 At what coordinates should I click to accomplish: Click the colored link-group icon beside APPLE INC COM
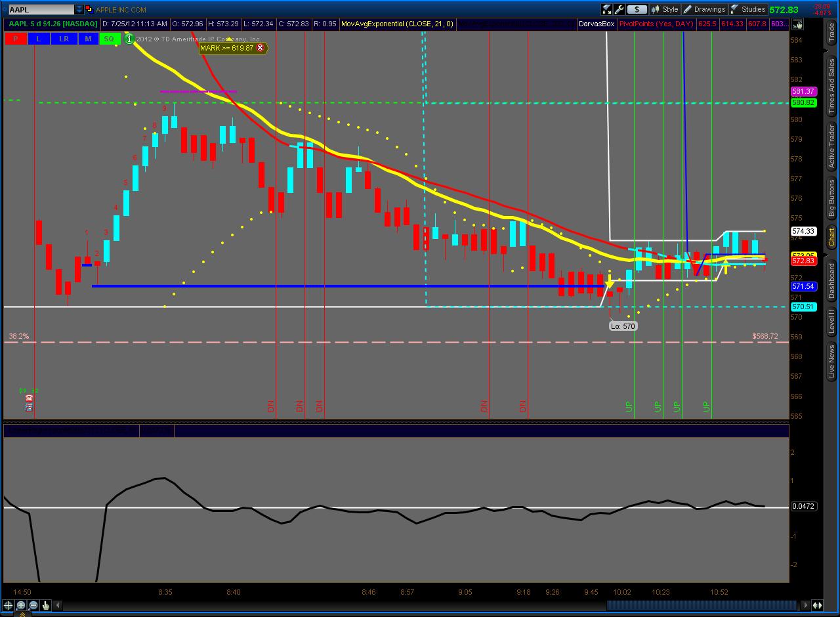[89, 9]
